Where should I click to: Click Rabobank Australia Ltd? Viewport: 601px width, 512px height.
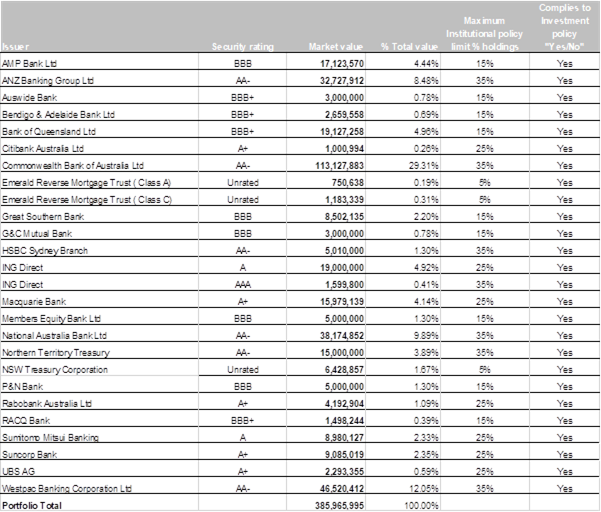47,404
